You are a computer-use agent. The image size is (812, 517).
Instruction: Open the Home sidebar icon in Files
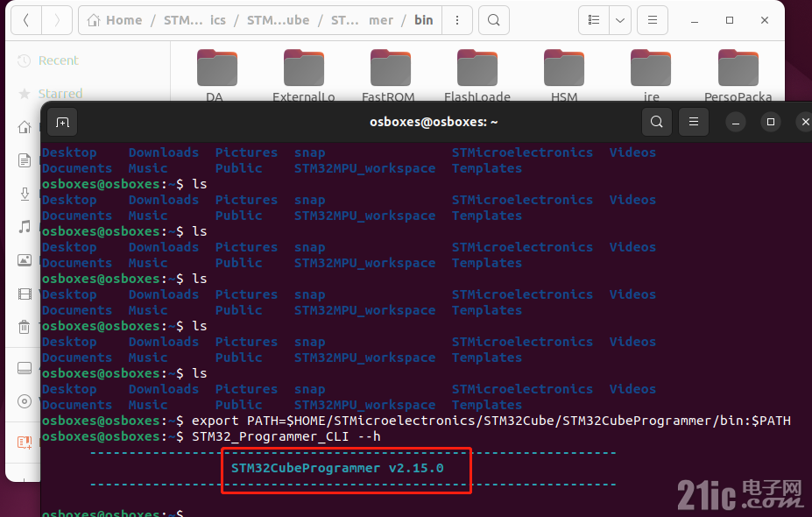point(25,127)
